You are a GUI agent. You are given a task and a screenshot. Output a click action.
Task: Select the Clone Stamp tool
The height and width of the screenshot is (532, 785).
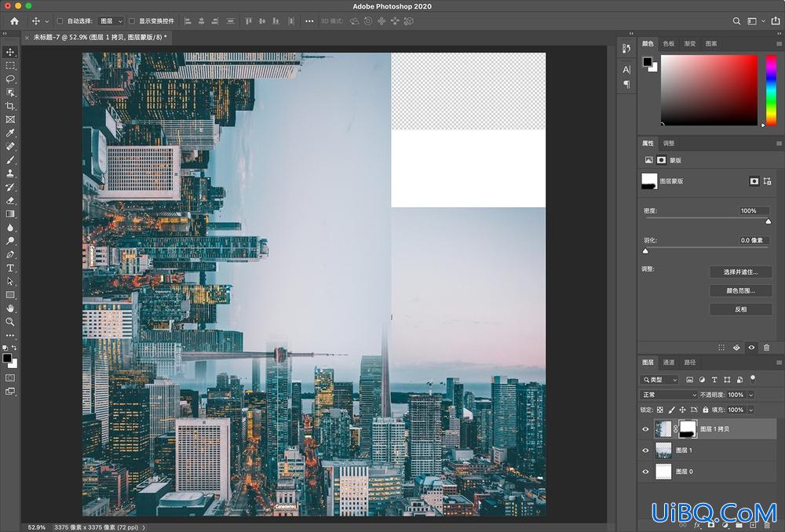[x=10, y=173]
